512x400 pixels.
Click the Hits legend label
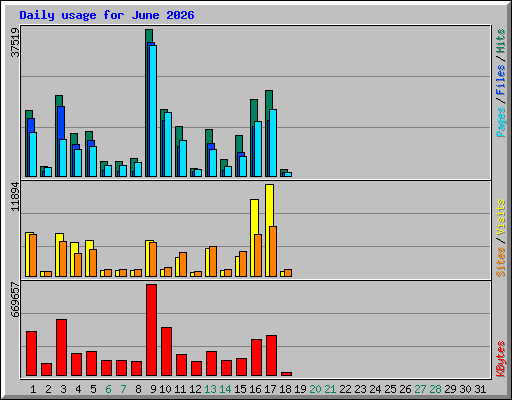tap(500, 41)
